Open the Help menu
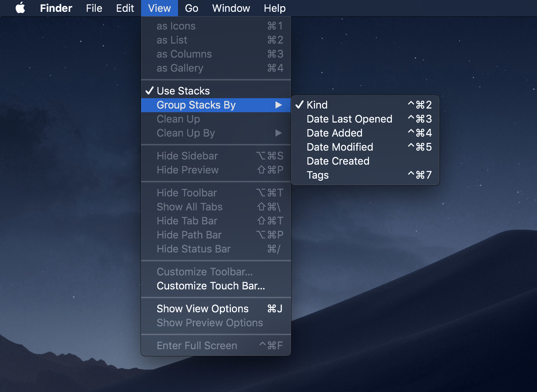 point(274,8)
